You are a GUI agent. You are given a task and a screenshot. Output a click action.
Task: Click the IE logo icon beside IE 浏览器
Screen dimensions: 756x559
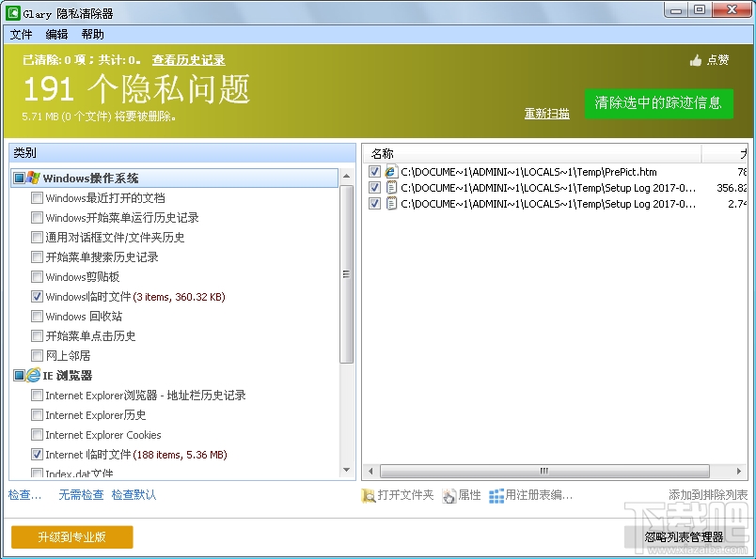33,375
